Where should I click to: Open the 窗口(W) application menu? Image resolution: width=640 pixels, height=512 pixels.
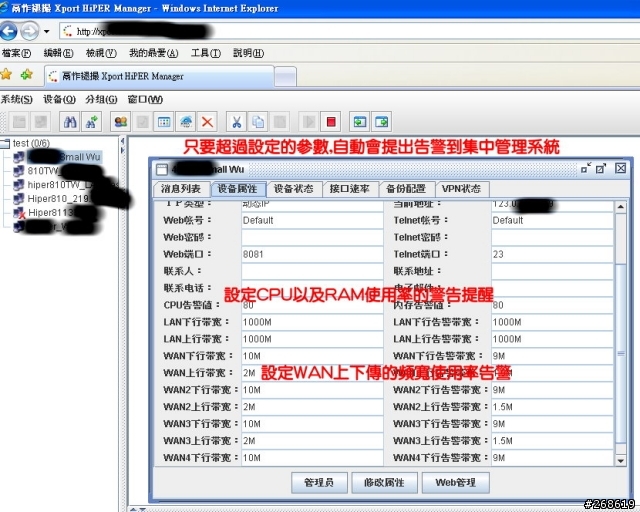tap(145, 99)
